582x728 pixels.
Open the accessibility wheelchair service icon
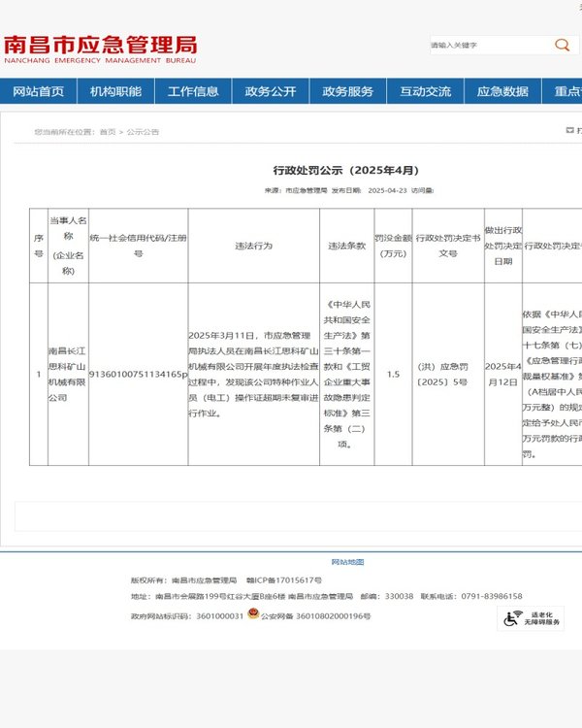click(x=530, y=617)
